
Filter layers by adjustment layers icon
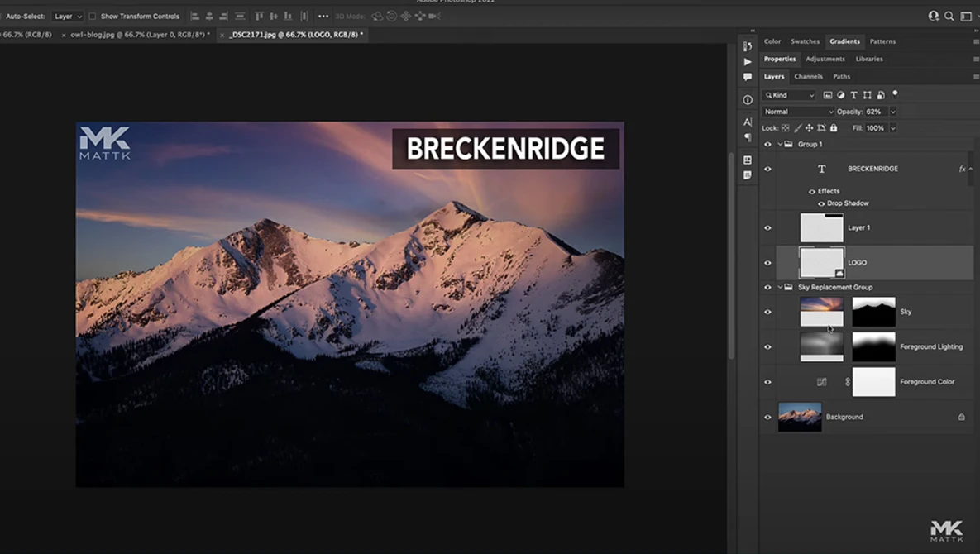click(840, 95)
